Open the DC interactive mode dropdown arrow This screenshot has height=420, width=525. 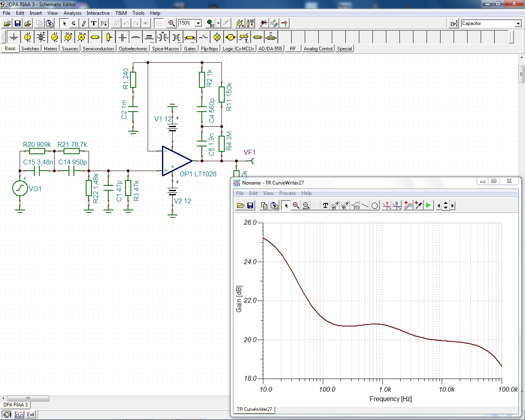pyautogui.click(x=218, y=23)
